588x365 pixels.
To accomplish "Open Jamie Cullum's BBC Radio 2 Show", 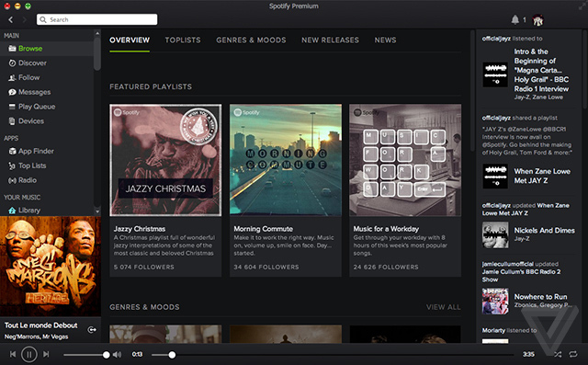I will click(x=521, y=276).
